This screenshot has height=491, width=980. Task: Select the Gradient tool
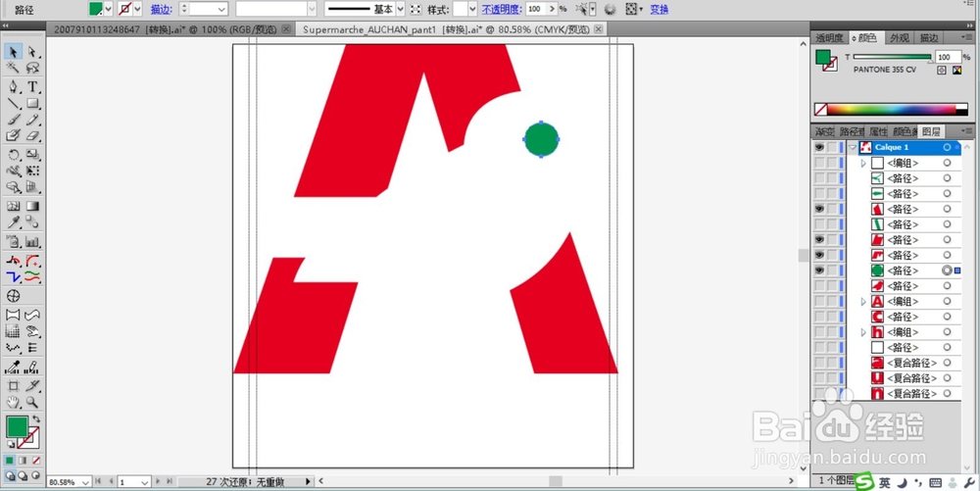(32, 206)
